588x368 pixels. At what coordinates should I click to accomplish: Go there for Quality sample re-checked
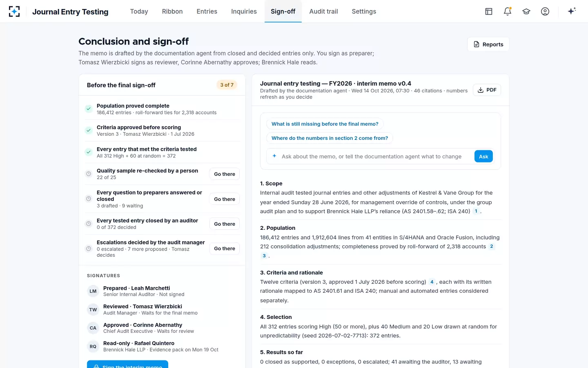[x=225, y=174]
